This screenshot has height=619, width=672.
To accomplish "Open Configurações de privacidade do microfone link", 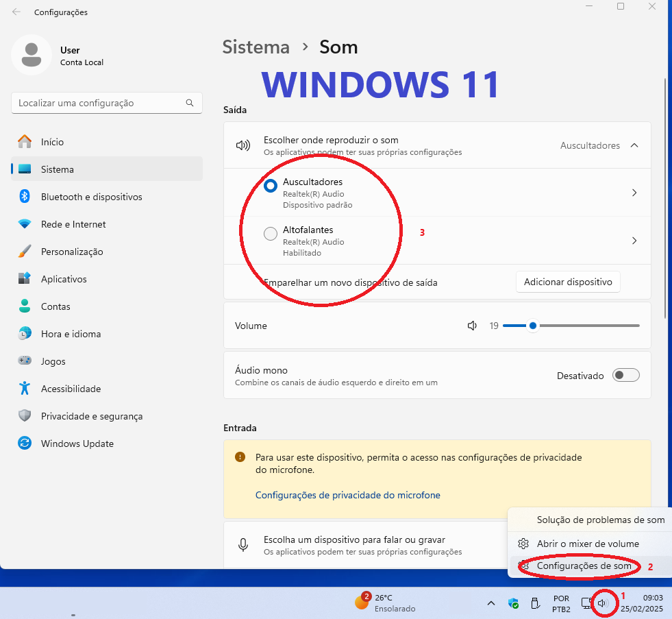I will (347, 495).
